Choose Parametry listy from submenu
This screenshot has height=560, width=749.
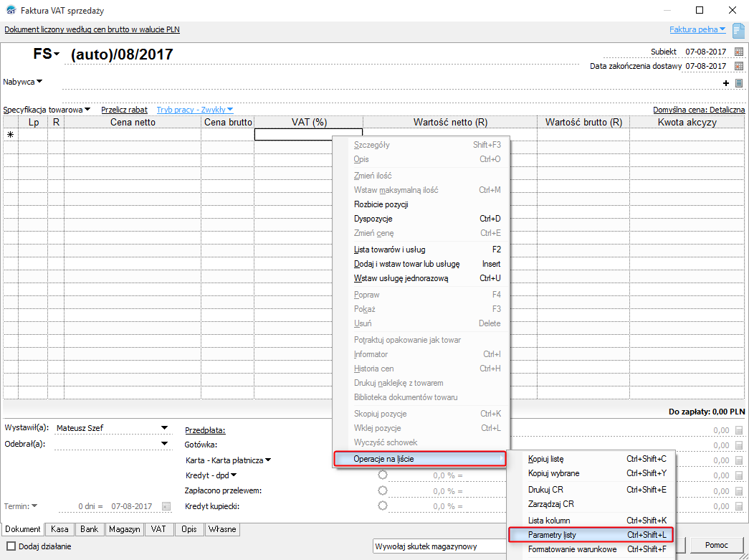[x=591, y=535]
